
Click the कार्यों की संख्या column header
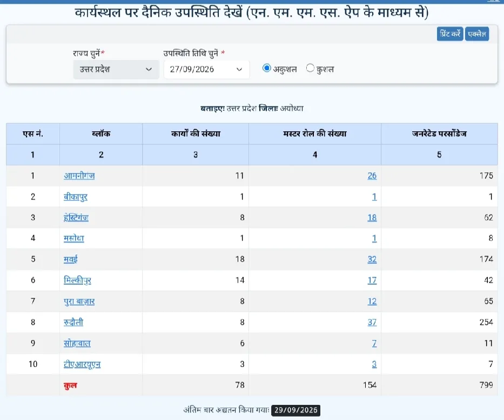pos(196,134)
